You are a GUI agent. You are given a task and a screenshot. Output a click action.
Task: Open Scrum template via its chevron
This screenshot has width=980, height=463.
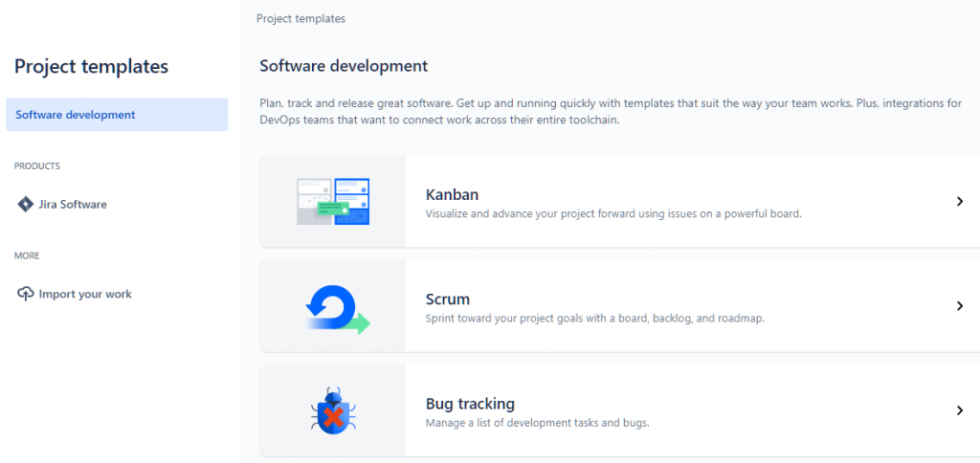click(x=960, y=306)
